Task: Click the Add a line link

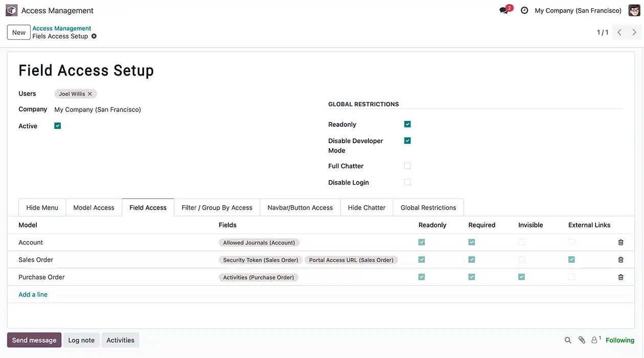Action: 33,295
